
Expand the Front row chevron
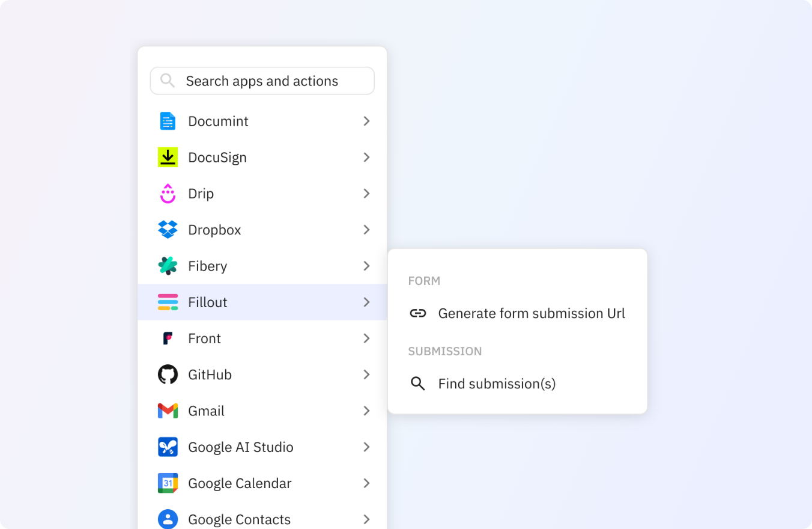(366, 338)
